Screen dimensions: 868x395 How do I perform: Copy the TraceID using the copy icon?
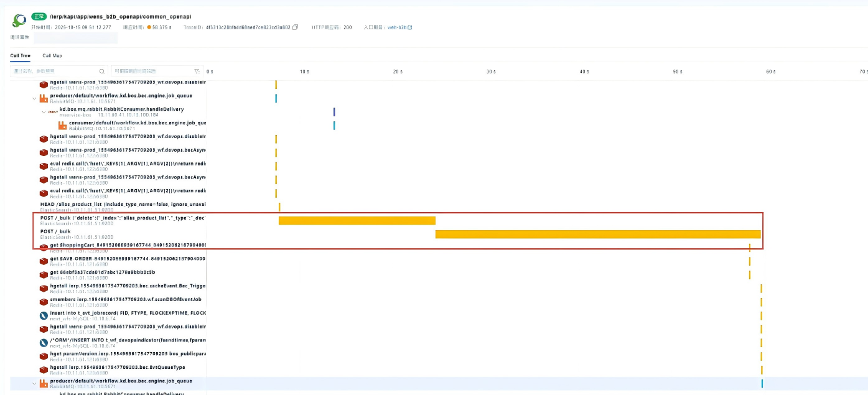[296, 27]
